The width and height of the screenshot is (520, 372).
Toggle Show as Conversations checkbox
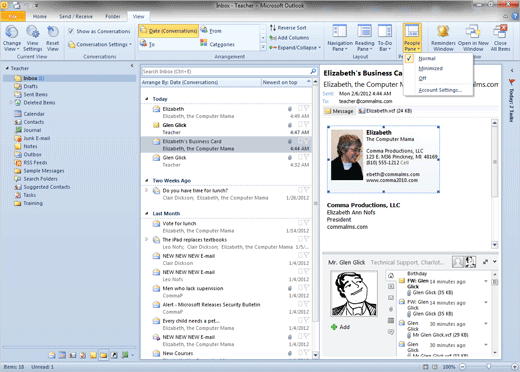point(71,31)
